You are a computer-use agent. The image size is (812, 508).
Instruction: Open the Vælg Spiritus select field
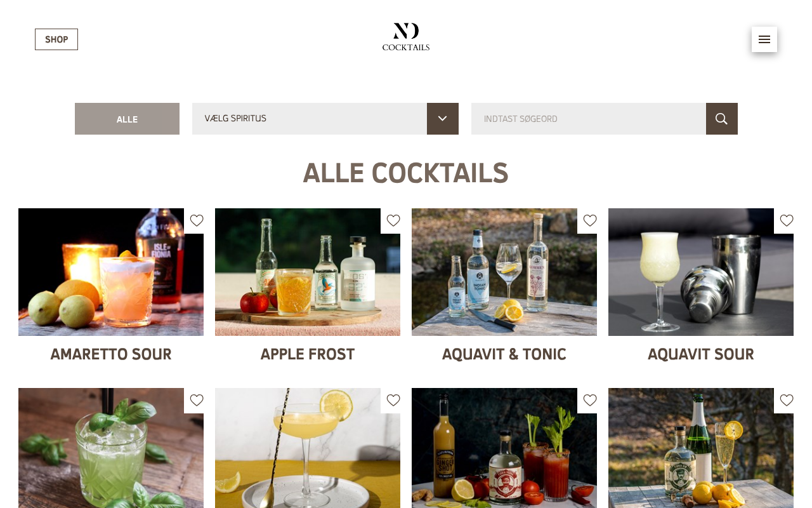[x=325, y=119]
